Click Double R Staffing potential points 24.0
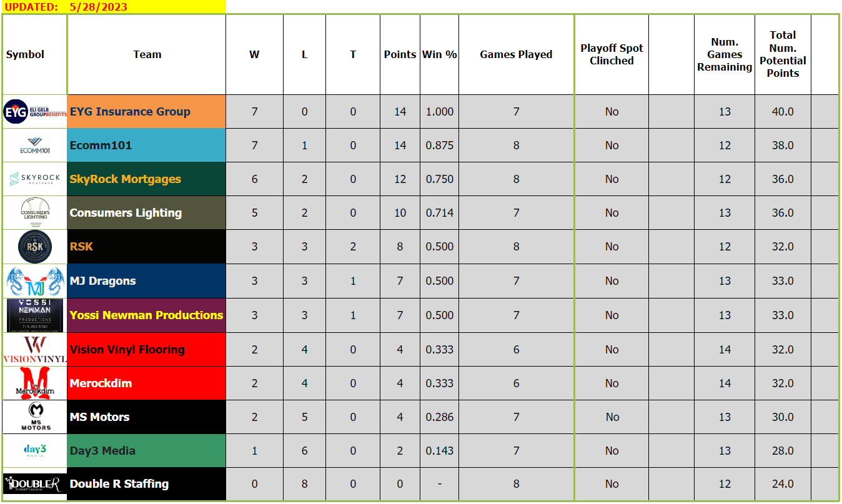842x504 pixels. pyautogui.click(x=783, y=484)
